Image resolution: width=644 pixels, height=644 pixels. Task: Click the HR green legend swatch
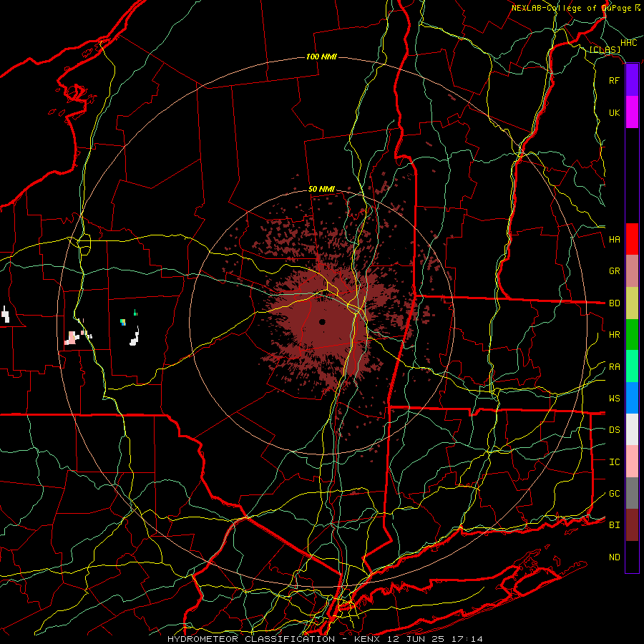point(632,334)
